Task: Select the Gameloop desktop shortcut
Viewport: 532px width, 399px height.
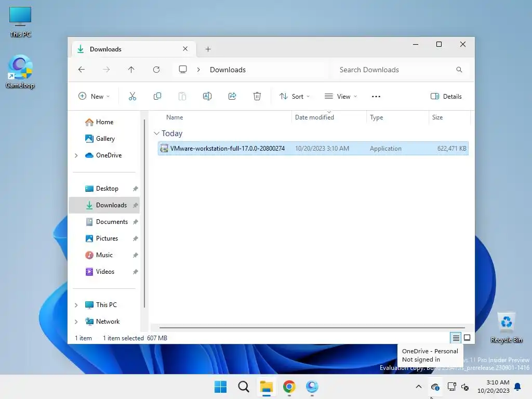Action: point(20,72)
